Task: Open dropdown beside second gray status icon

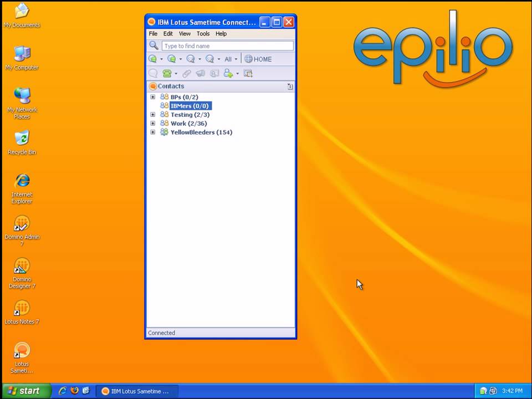Action: click(x=218, y=59)
